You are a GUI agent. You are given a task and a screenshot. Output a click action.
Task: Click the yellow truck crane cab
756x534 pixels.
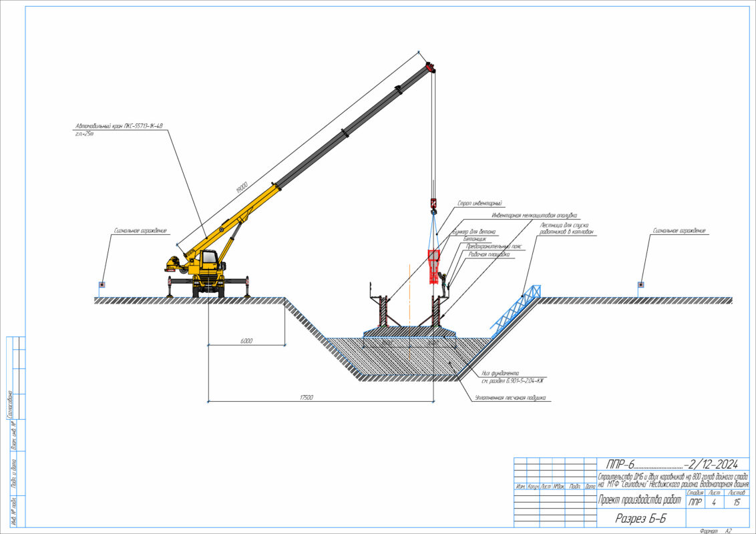pyautogui.click(x=209, y=258)
